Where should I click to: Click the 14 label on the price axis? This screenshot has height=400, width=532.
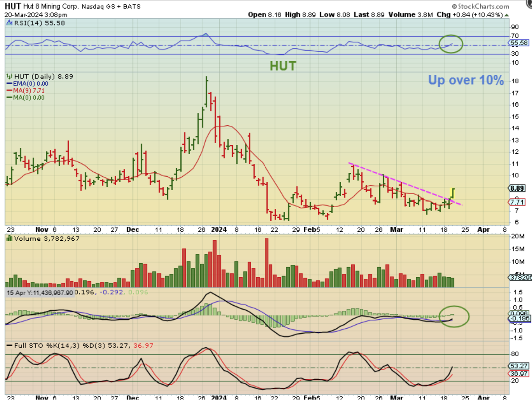tap(515, 128)
